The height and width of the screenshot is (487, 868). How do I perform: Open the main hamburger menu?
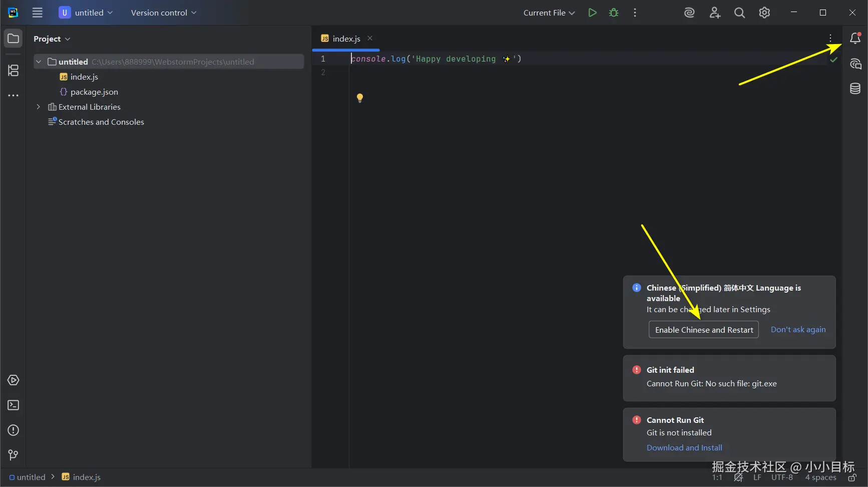click(38, 13)
